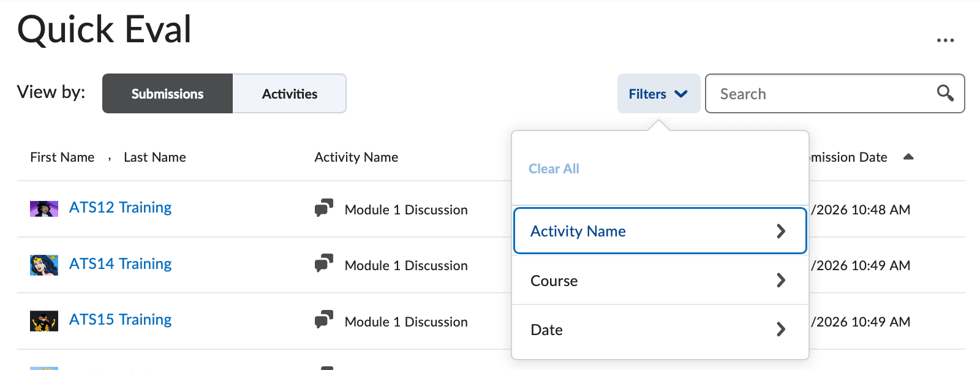The height and width of the screenshot is (370, 980).
Task: Click ATS14 row 10:49 AM date
Action: 861,265
